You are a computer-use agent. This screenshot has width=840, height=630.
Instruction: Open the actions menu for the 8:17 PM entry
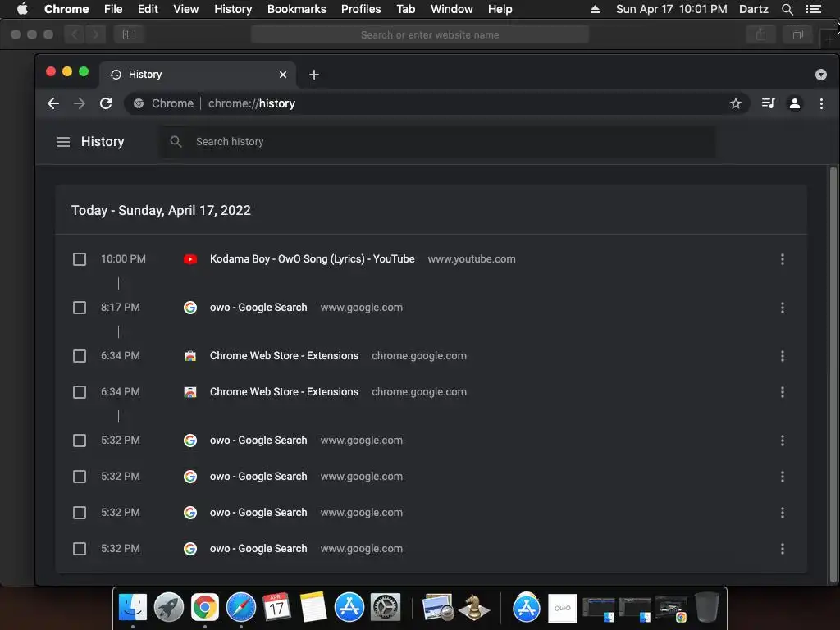point(782,308)
